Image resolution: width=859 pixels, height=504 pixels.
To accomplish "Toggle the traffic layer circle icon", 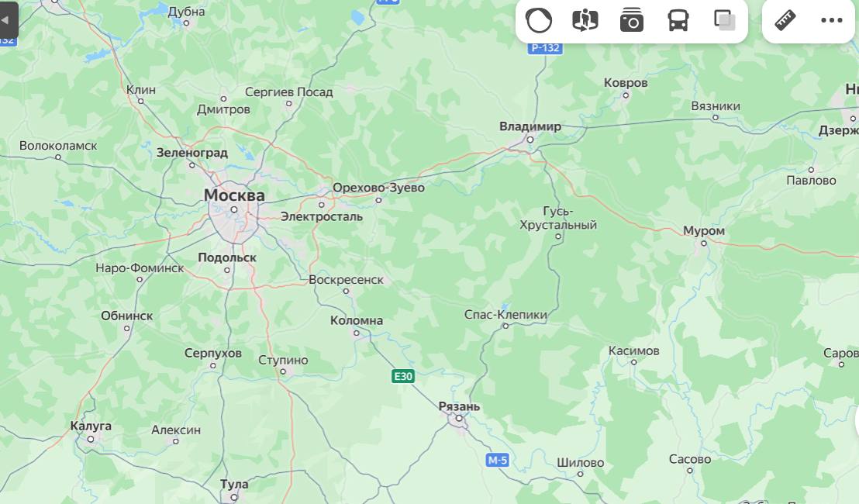I will tap(539, 21).
